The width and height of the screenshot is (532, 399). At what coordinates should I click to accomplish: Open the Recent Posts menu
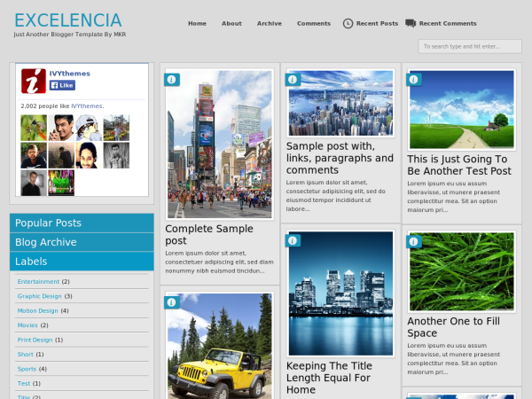(x=377, y=23)
